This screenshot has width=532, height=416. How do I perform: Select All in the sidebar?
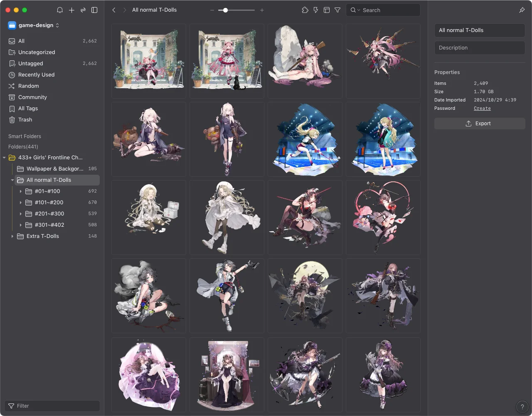(x=52, y=41)
